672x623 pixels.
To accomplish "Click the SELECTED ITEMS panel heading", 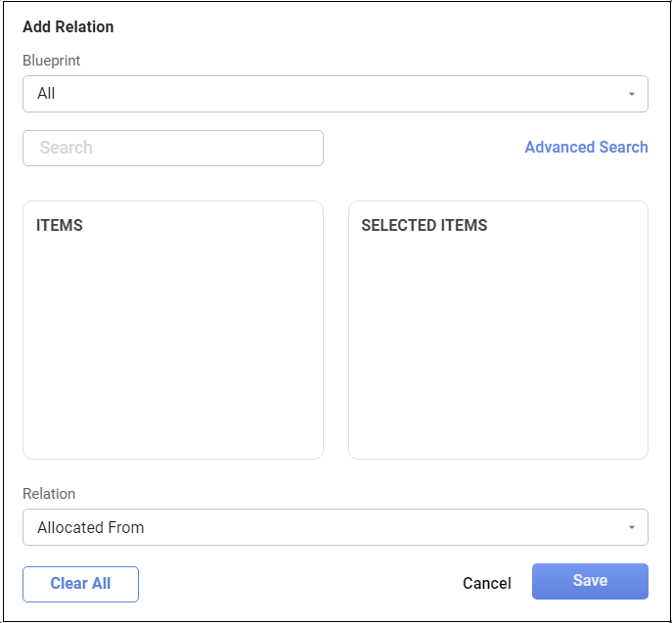I will (424, 225).
